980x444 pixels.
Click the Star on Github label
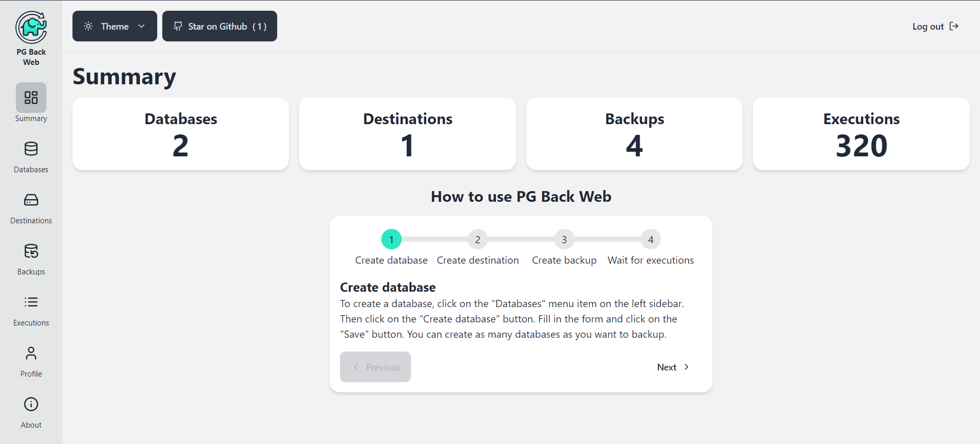tap(217, 27)
